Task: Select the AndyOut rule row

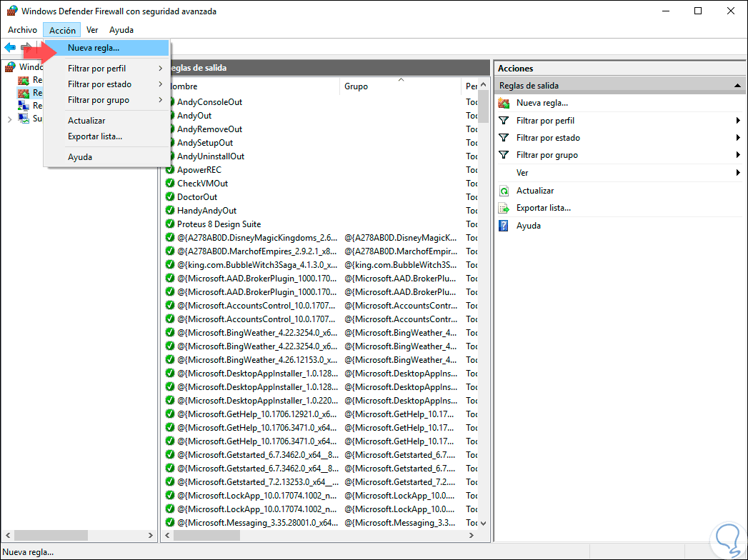Action: 321,116
